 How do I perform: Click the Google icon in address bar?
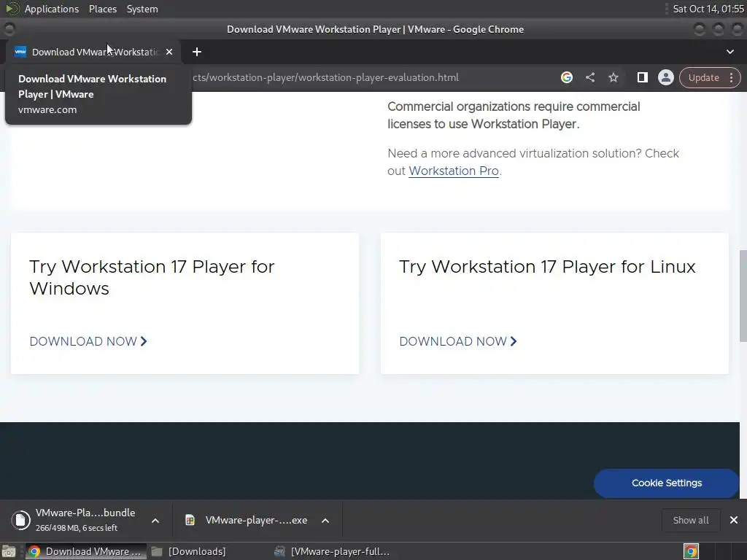tap(566, 77)
